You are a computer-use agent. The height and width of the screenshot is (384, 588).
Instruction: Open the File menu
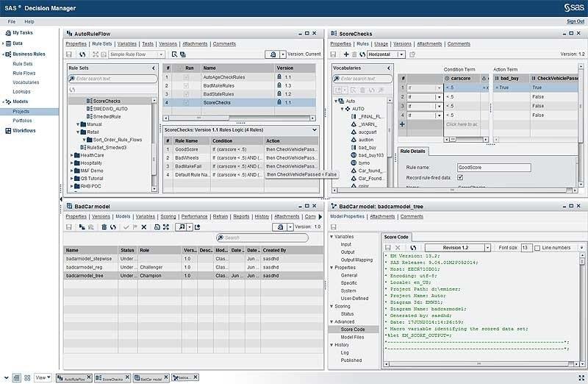click(x=12, y=22)
